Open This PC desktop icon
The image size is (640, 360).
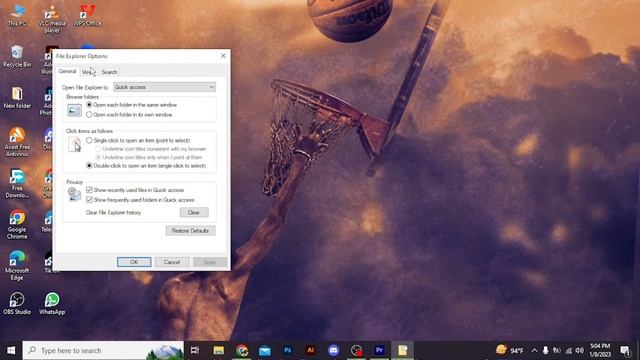pyautogui.click(x=17, y=16)
